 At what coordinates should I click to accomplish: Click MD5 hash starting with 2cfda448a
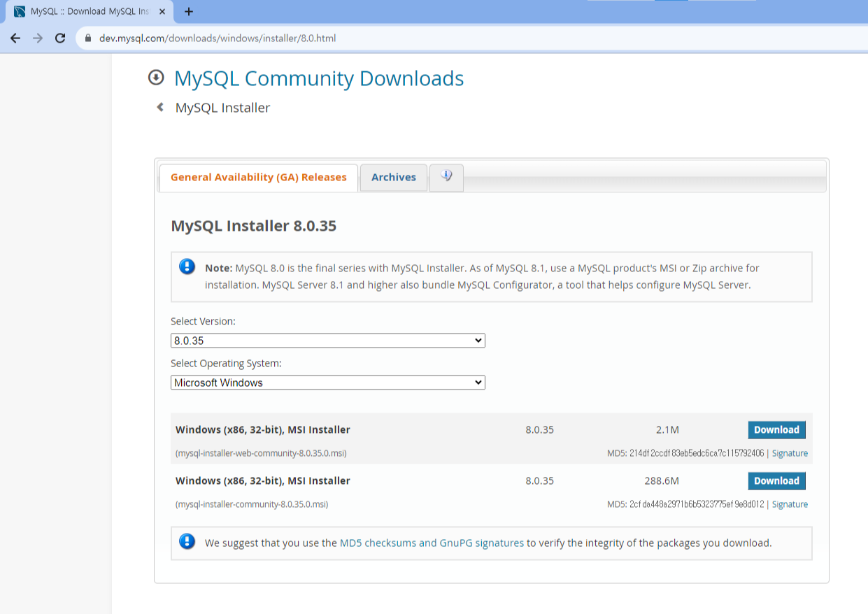697,504
